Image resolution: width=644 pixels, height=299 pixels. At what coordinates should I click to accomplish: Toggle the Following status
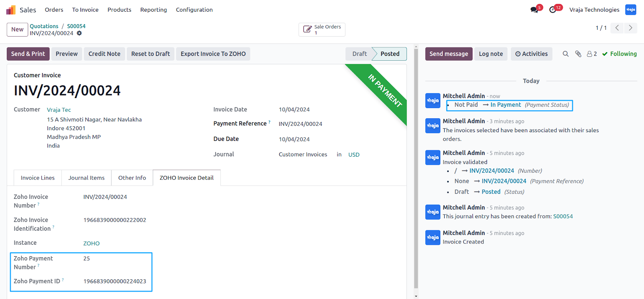point(619,54)
